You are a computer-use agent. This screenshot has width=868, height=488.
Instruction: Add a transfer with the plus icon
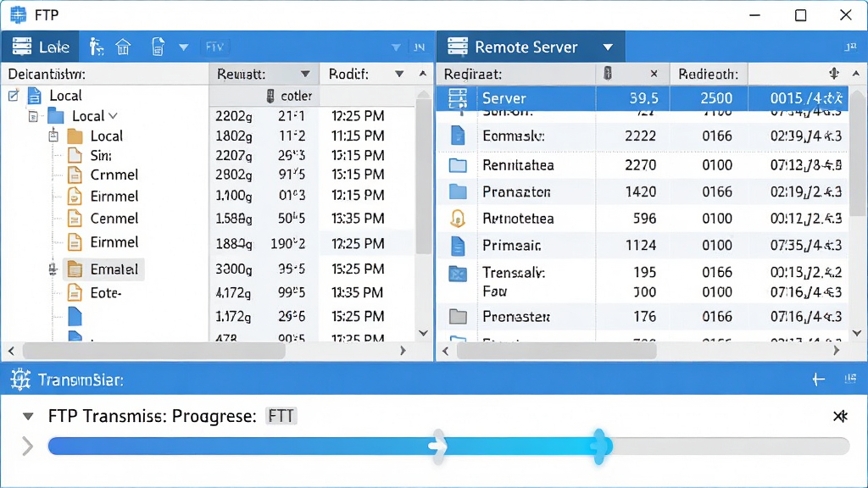coord(818,380)
